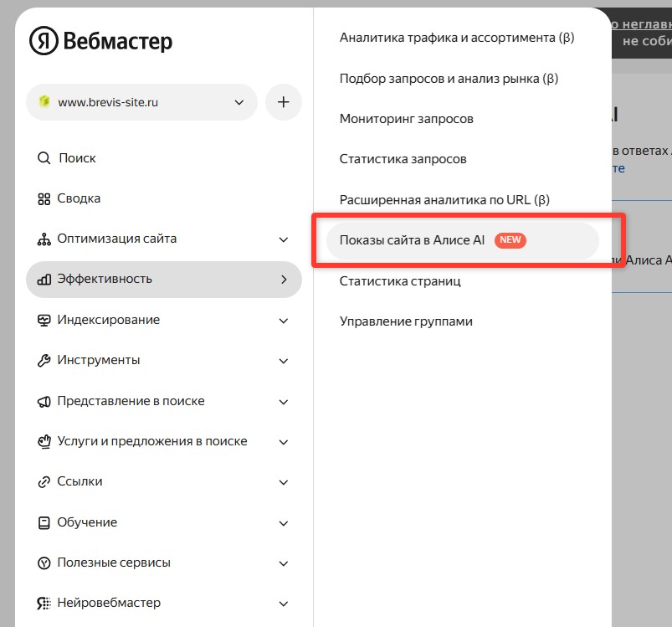
Task: Click the Услуги и предложения hand icon
Action: [x=44, y=441]
